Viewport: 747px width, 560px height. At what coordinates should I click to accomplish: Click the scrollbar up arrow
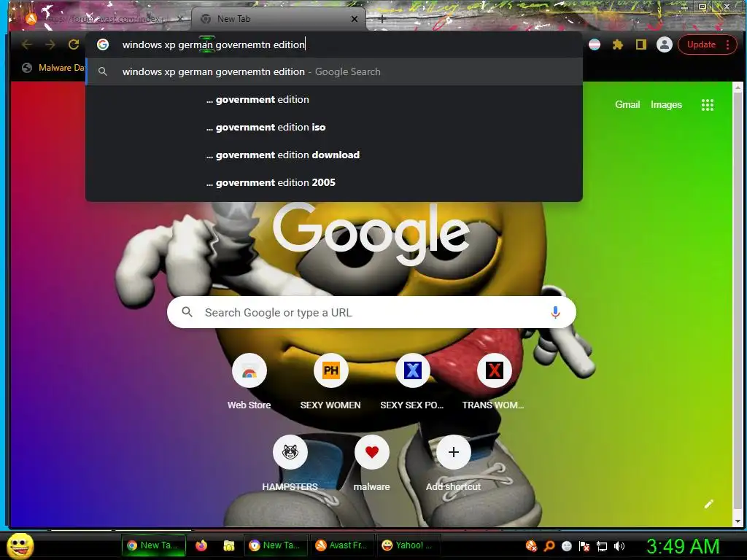click(x=738, y=87)
